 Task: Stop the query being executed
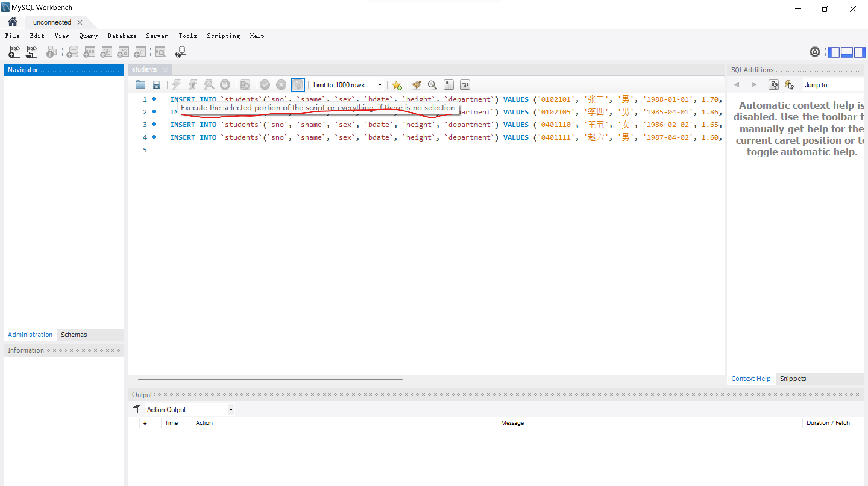225,85
